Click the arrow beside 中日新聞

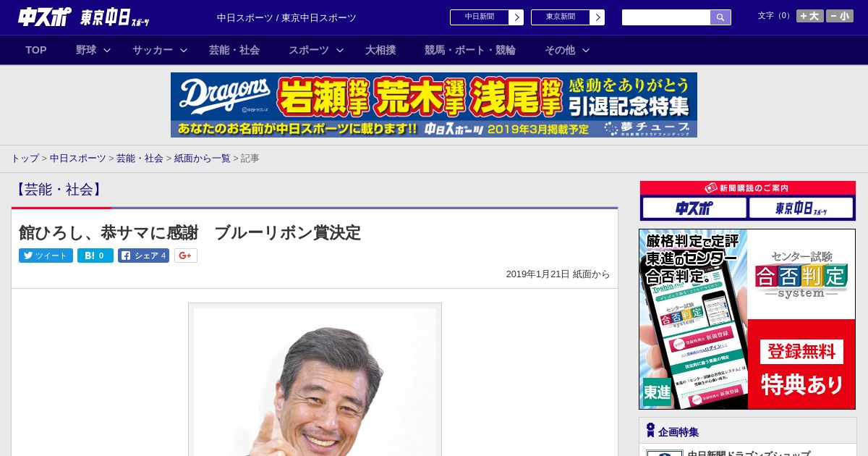[x=516, y=17]
